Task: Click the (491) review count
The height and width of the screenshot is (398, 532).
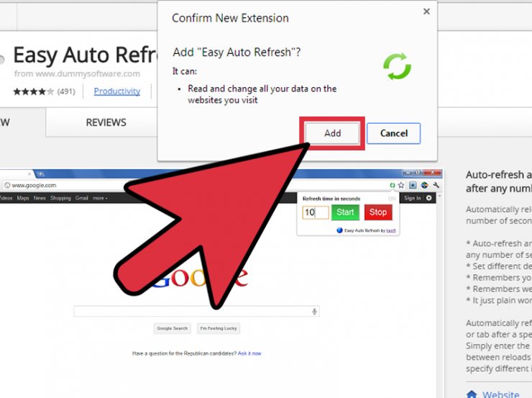Action: [x=66, y=91]
